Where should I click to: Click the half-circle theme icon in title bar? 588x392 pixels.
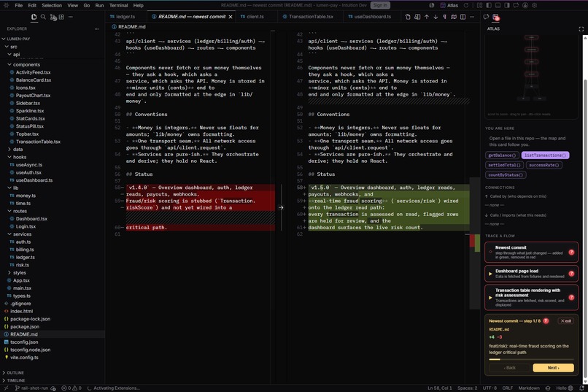(x=432, y=5)
